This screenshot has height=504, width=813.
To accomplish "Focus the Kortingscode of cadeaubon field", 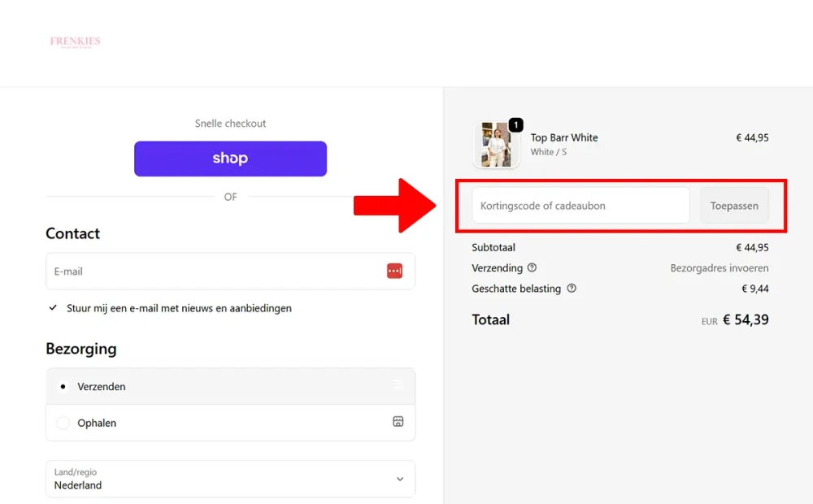I will [x=580, y=206].
